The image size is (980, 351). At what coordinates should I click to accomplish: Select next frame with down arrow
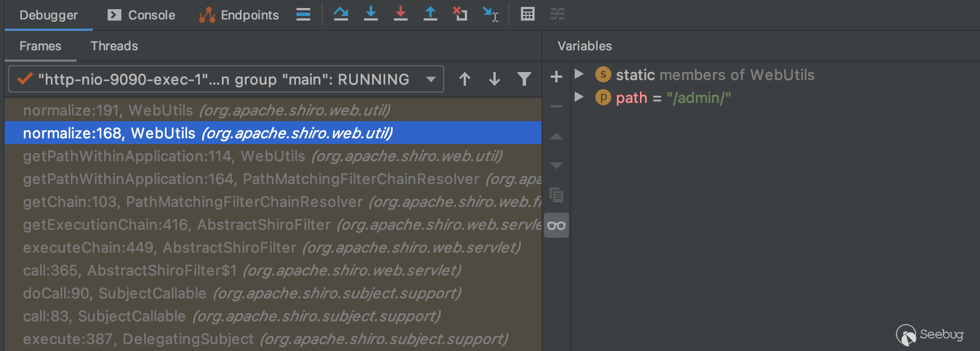click(495, 79)
